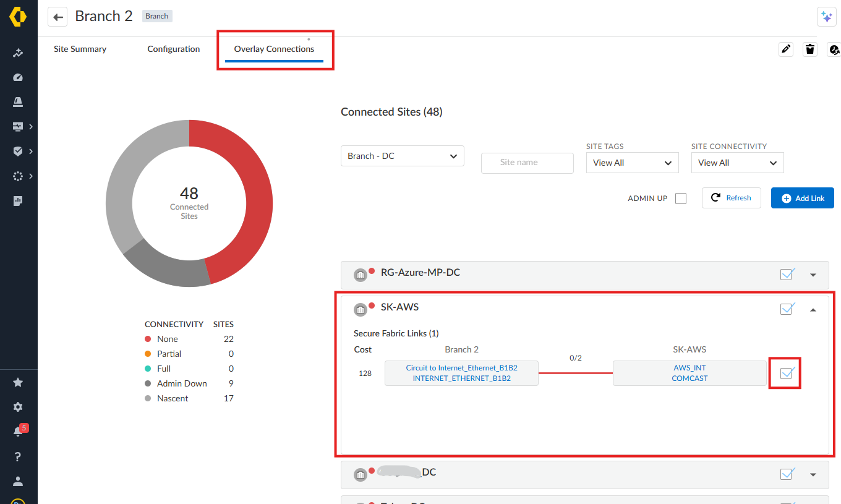Open the Site Connectivity dropdown
Image resolution: width=841 pixels, height=504 pixels.
(737, 163)
